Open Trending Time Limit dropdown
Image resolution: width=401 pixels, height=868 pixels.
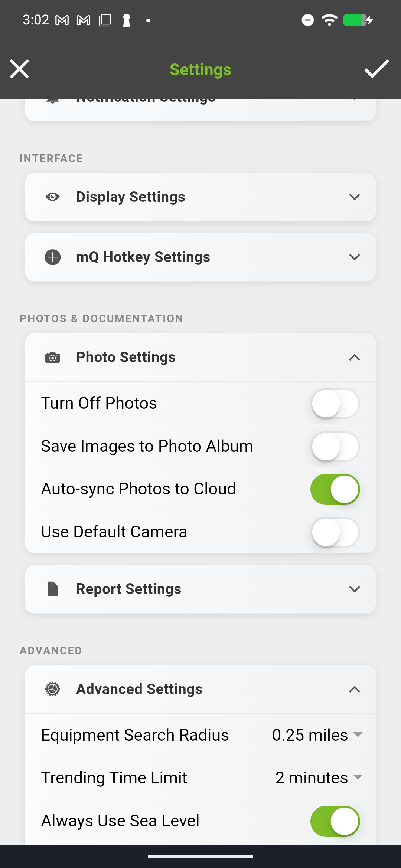click(x=319, y=777)
